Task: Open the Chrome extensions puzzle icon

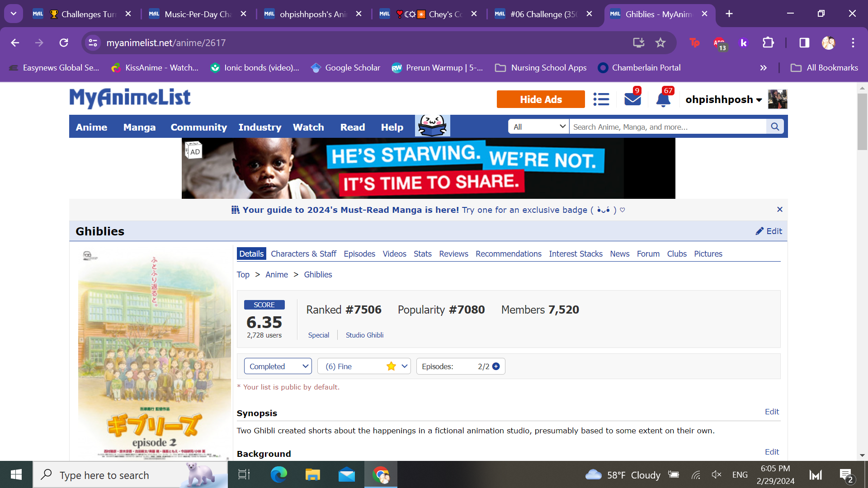Action: point(768,42)
